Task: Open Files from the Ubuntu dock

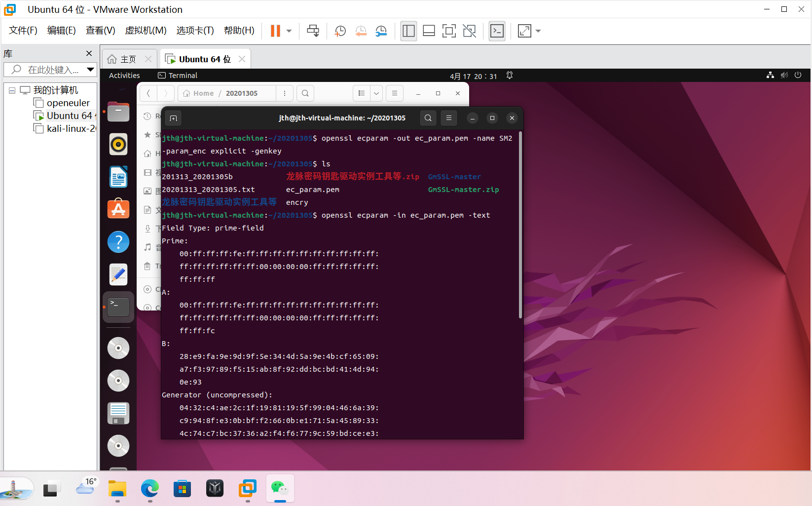Action: coord(118,112)
